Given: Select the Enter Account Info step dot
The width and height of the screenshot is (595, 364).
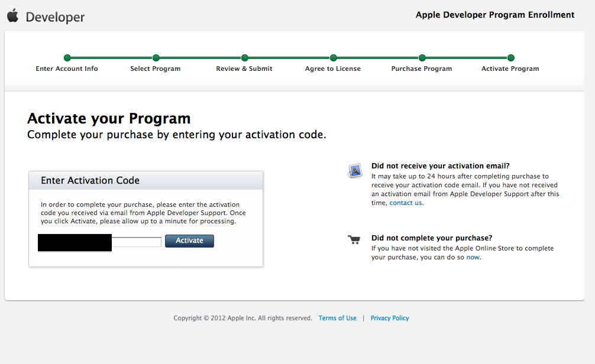Looking at the screenshot, I should (67, 58).
